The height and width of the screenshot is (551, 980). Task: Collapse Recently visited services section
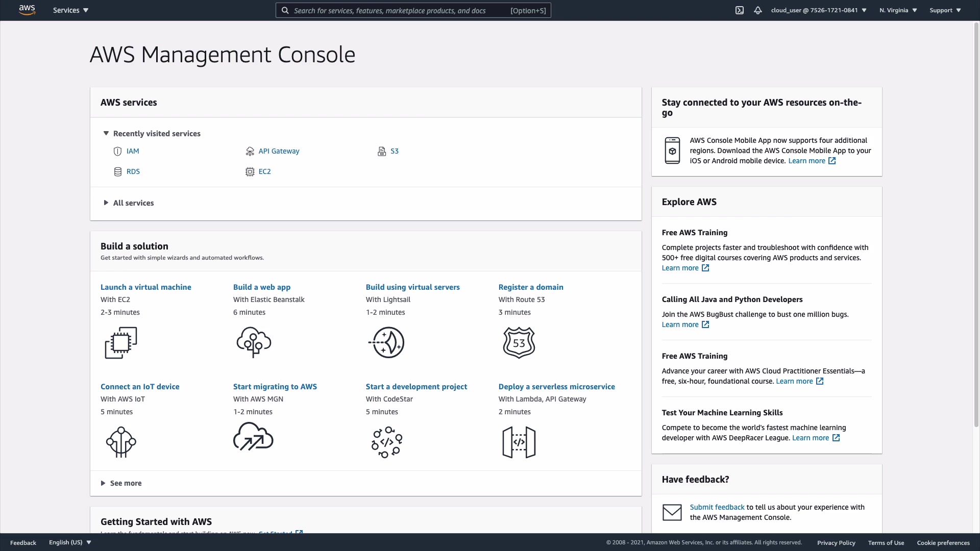tap(106, 134)
